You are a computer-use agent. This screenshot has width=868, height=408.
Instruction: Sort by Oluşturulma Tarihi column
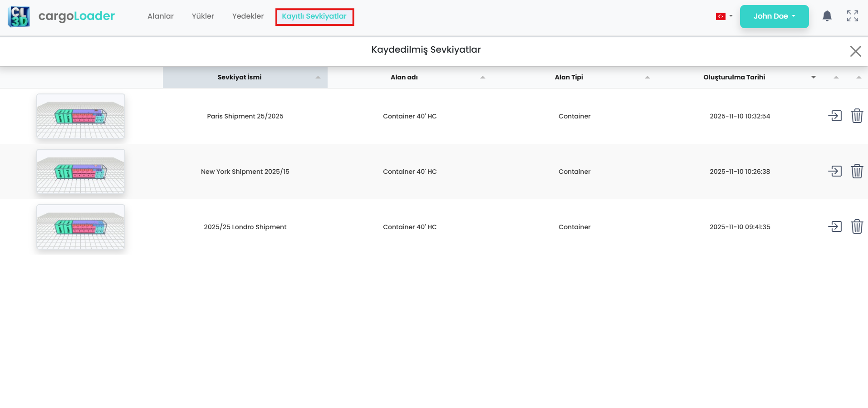tap(734, 77)
